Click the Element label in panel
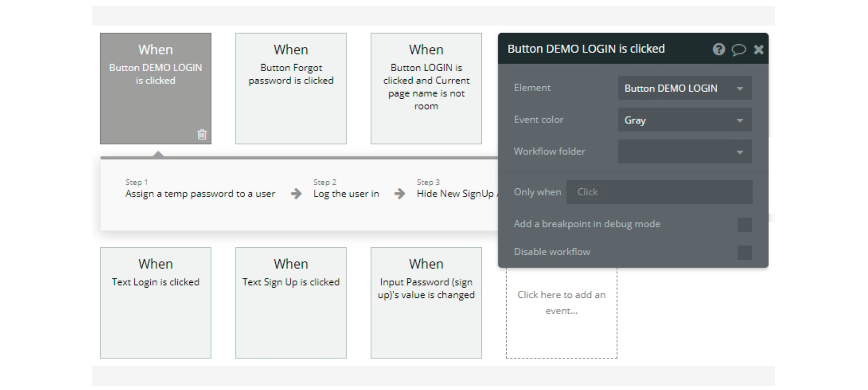868x390 pixels. coord(532,87)
